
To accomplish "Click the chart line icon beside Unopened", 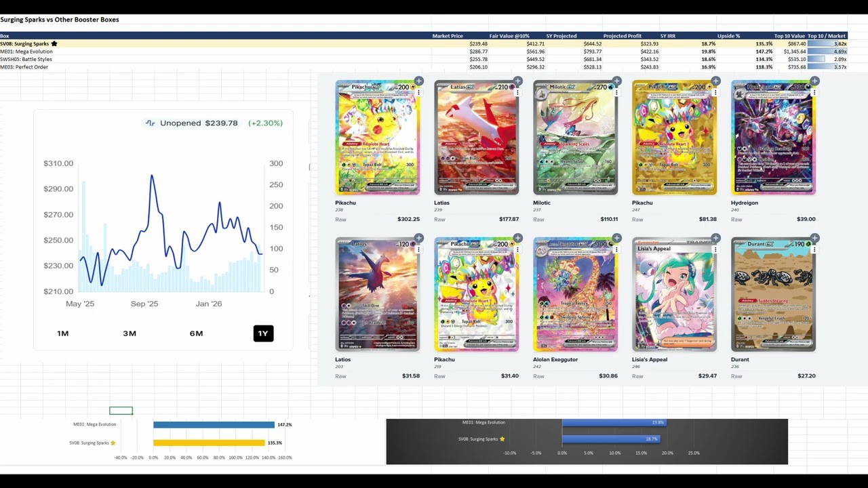I will pyautogui.click(x=151, y=123).
